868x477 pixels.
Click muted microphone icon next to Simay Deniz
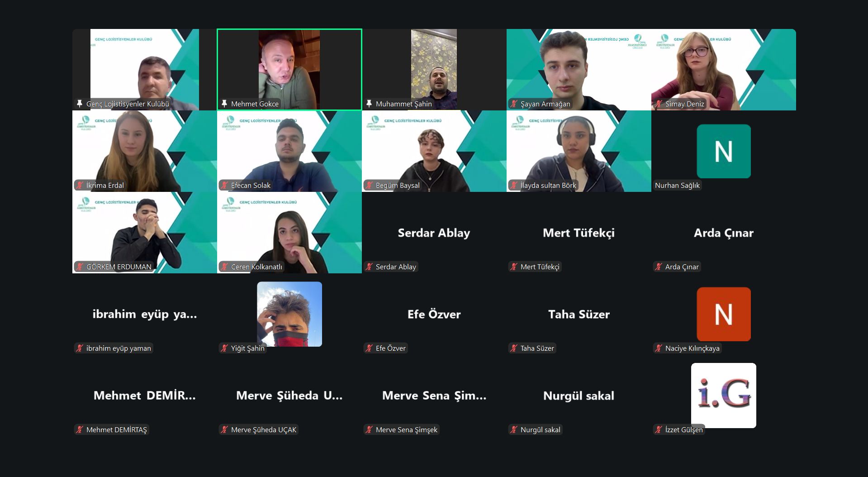(658, 104)
